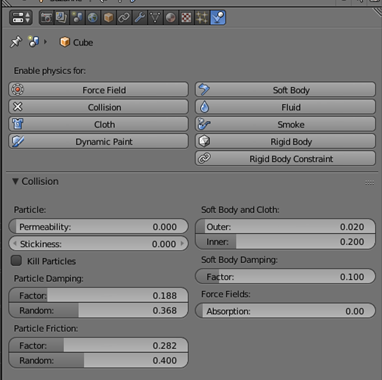
Task: Open the Render properties tab icon
Action: (x=46, y=18)
